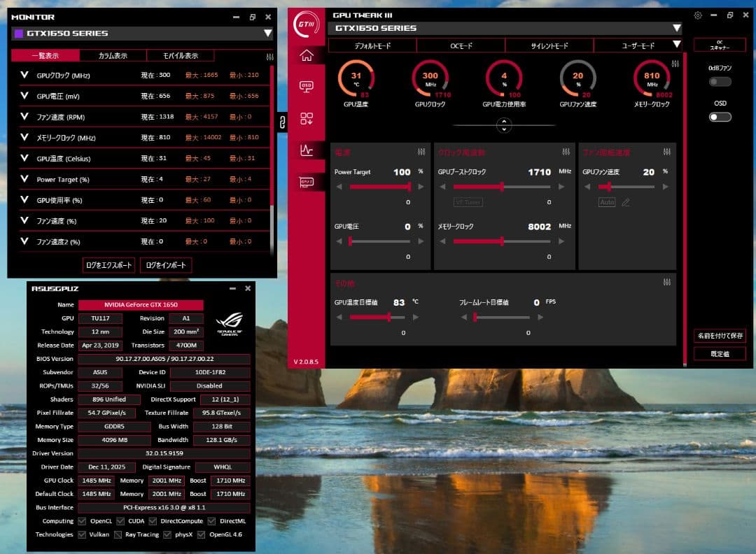
Task: Decrease Power Target with left arrow
Action: point(339,187)
